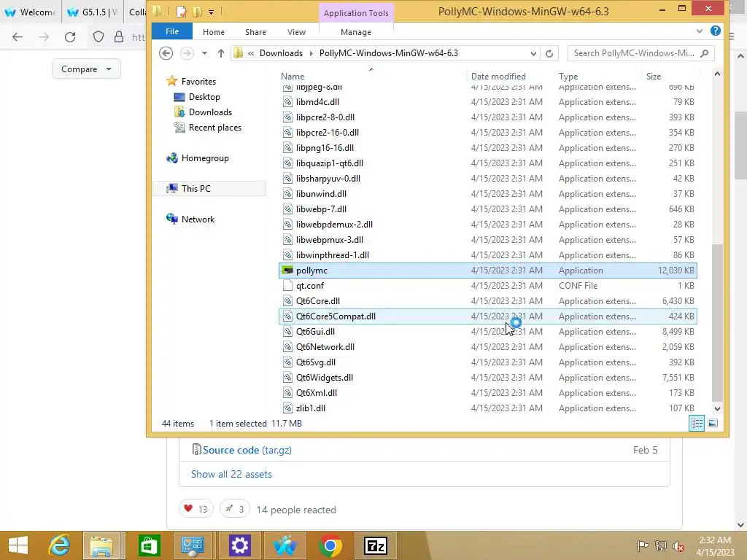The image size is (747, 560).
Task: Reload the browser page
Action: click(x=70, y=36)
